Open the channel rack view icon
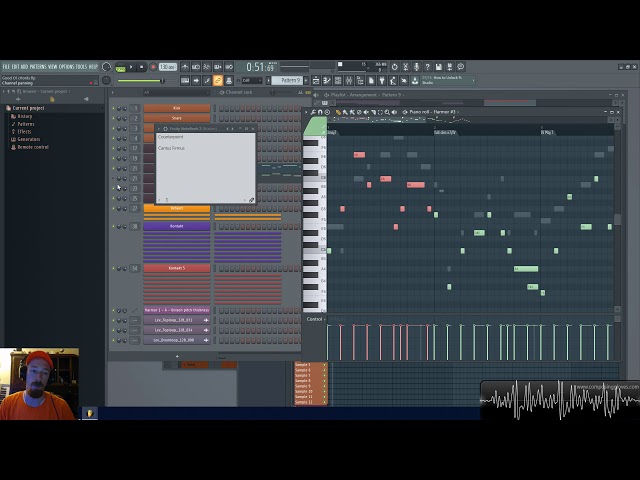Viewport: 640px width, 480px height. coord(338,80)
